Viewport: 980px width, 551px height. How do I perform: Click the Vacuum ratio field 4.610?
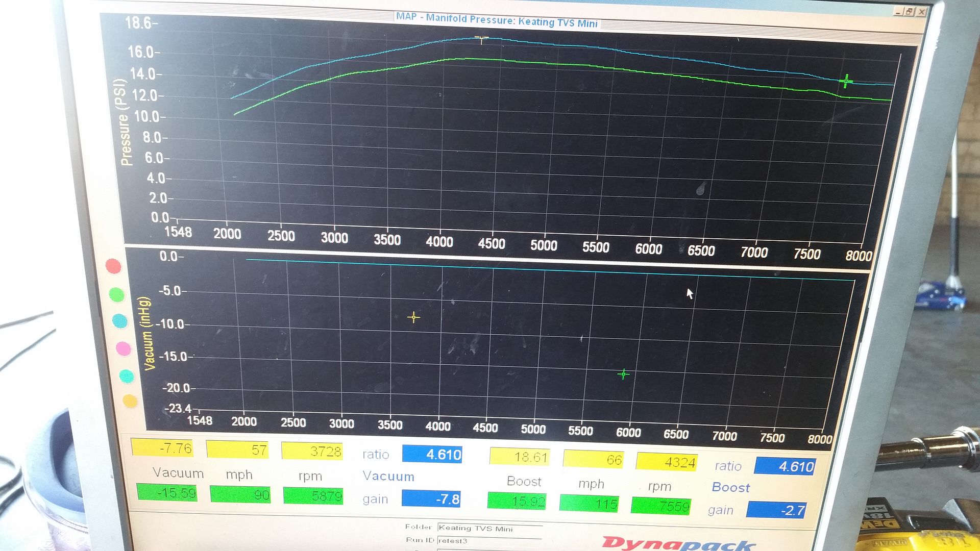pos(432,454)
